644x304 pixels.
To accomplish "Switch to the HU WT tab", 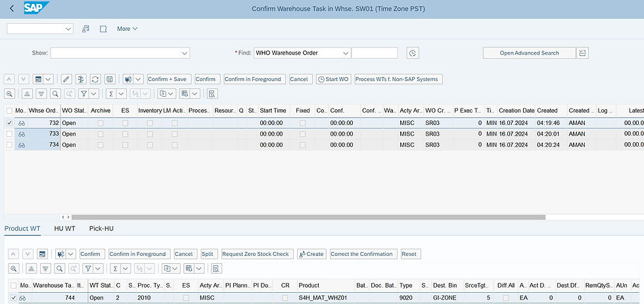I will tap(64, 229).
